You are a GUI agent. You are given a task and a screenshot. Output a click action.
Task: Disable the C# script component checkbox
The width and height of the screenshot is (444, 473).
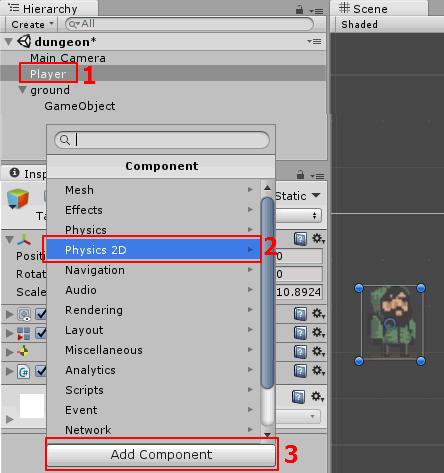(41, 371)
